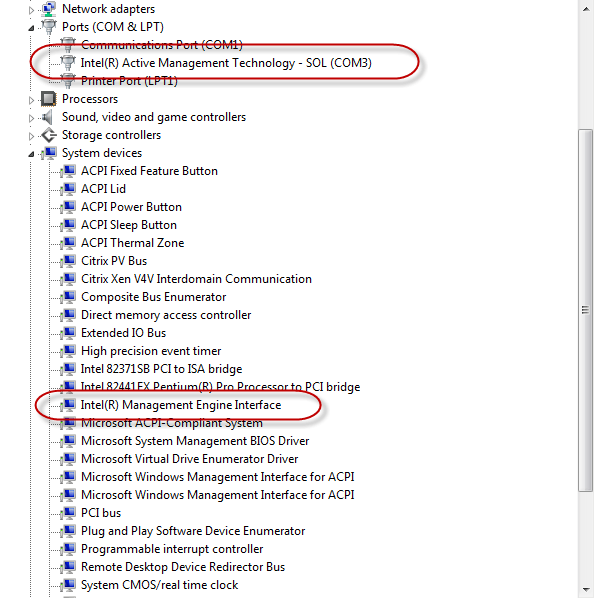Click the Ports (COM & LPT) category icon
The height and width of the screenshot is (598, 594).
48,27
